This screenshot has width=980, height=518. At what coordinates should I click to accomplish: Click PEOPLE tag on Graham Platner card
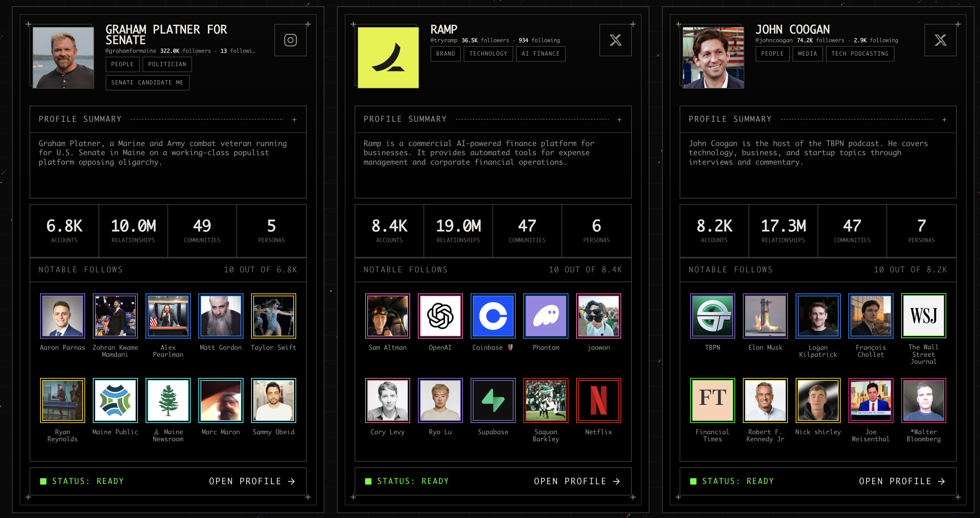[122, 64]
